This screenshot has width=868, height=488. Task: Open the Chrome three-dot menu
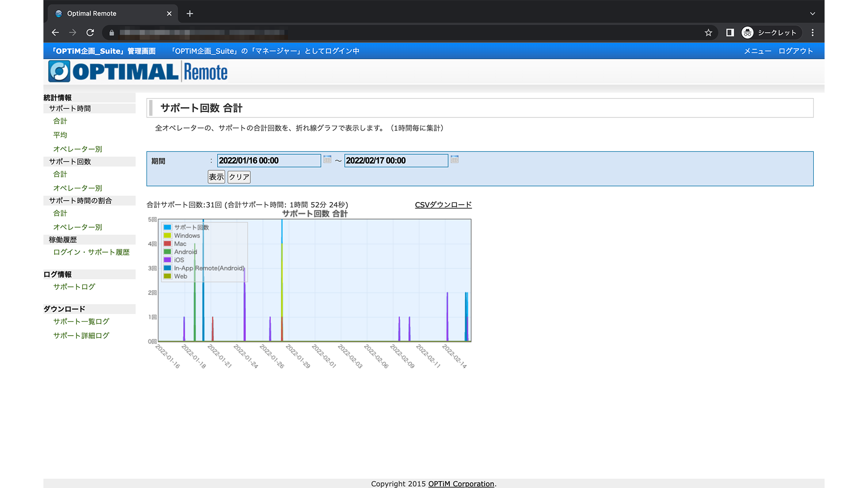click(x=812, y=33)
